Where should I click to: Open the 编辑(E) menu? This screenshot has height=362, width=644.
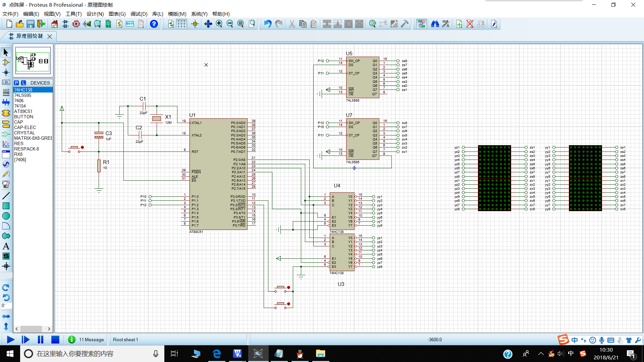coord(31,14)
